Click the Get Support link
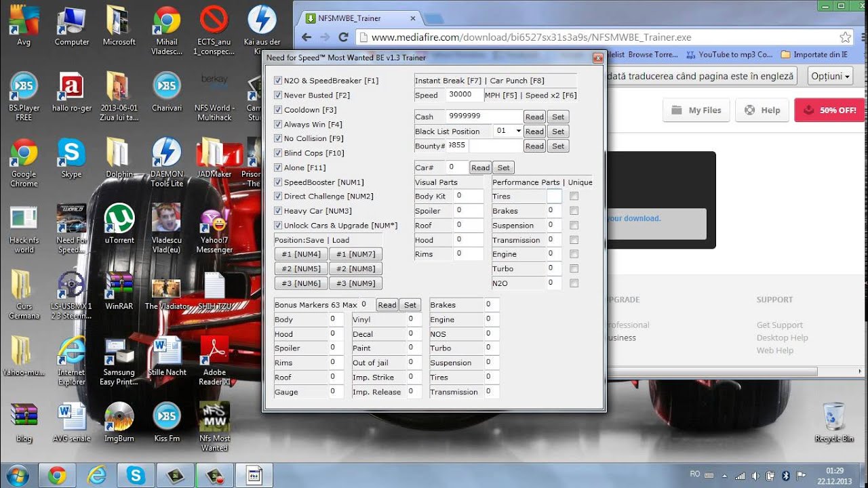This screenshot has height=488, width=868. [779, 325]
